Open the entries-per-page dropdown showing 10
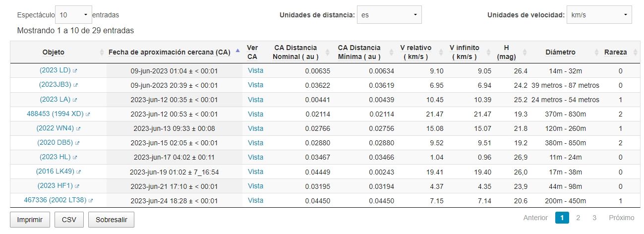Viewport: 644px width, 234px height. pyautogui.click(x=74, y=15)
